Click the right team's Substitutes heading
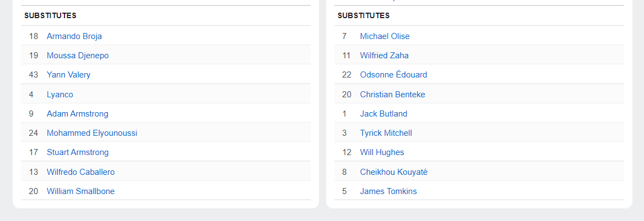Screen dimensions: 644x221 click(364, 15)
